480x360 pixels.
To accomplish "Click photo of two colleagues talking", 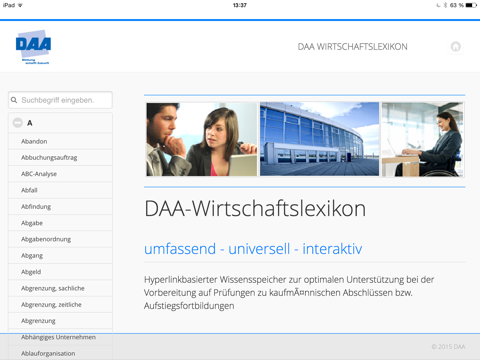I will click(202, 139).
